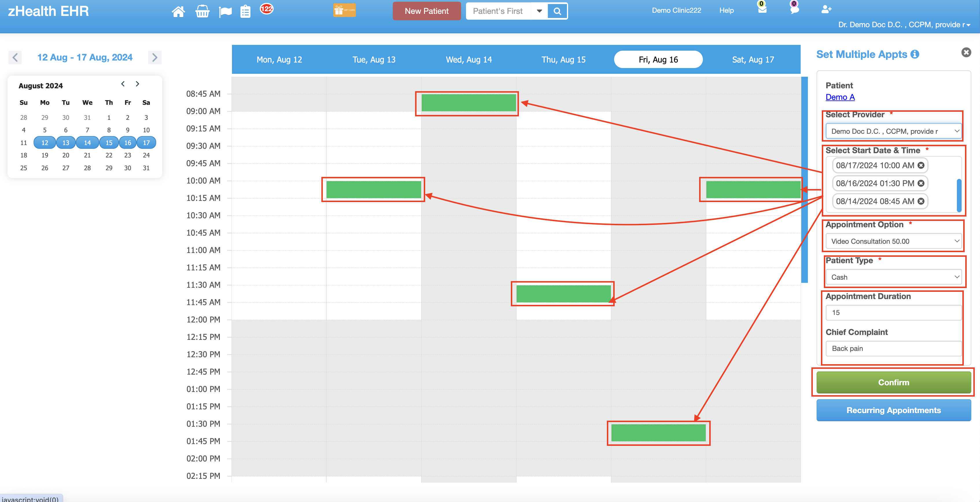Go to next week arrow

pos(154,58)
